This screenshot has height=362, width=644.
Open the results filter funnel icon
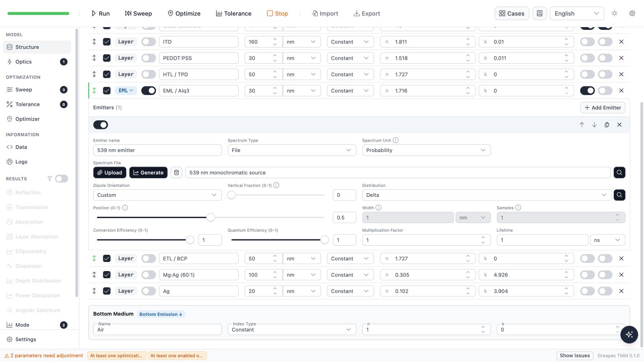50,179
